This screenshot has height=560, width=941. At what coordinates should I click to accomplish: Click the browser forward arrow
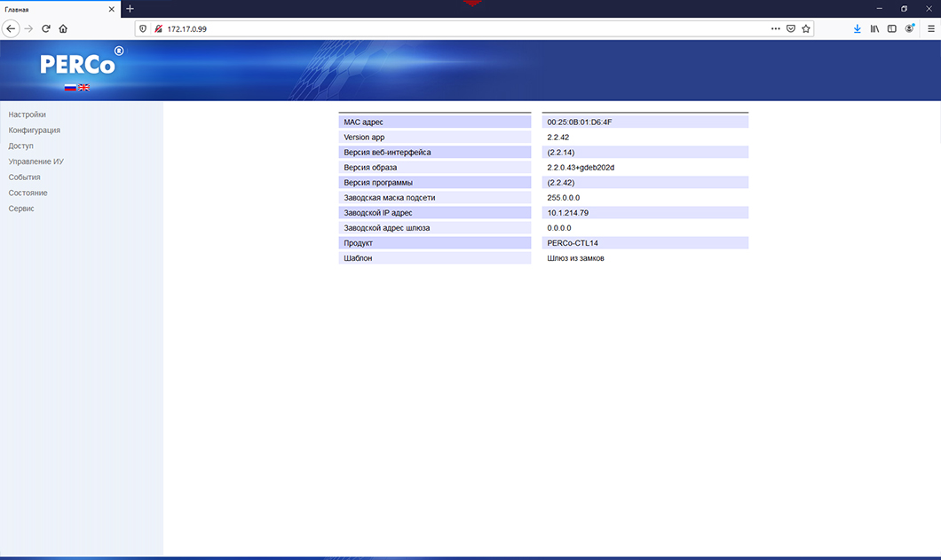(28, 28)
